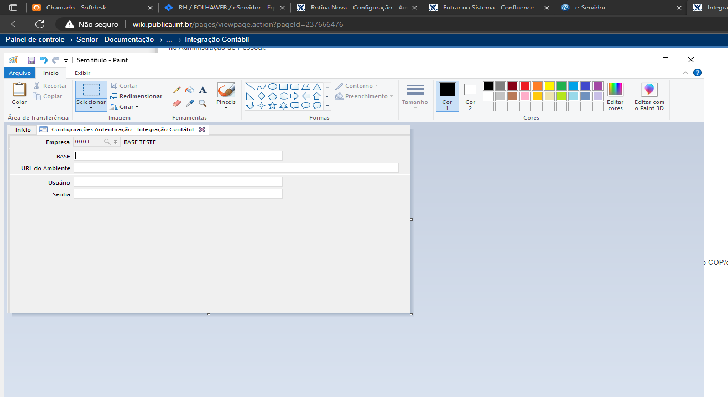Screen dimensions: 728x397
Task: Pick the rectangle shape
Action: click(283, 86)
